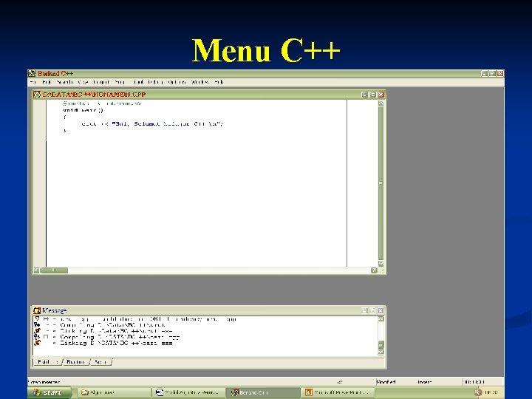The image size is (532, 399).
Task: Switch to the Buildtime tab in Message window
Action: pyautogui.click(x=48, y=362)
